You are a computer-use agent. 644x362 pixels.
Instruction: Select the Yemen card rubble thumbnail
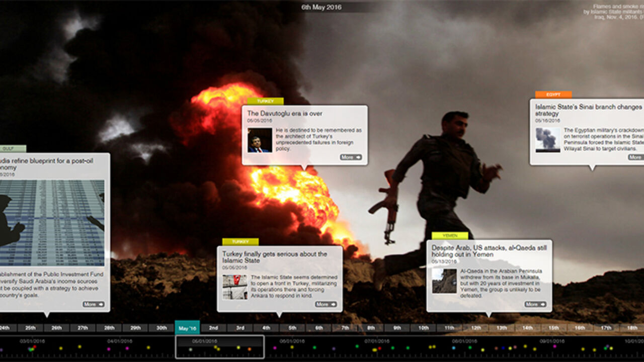click(444, 281)
